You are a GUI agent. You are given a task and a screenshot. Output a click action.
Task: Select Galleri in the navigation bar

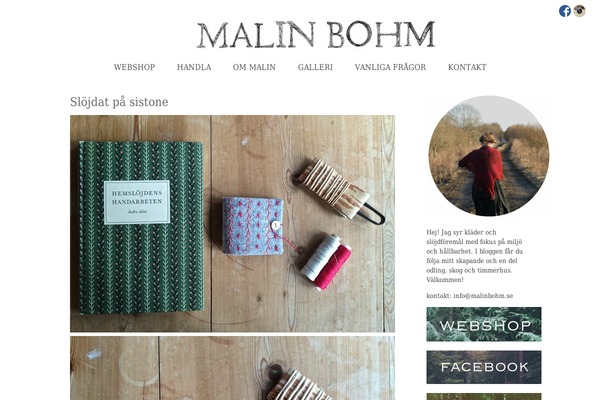pyautogui.click(x=315, y=67)
